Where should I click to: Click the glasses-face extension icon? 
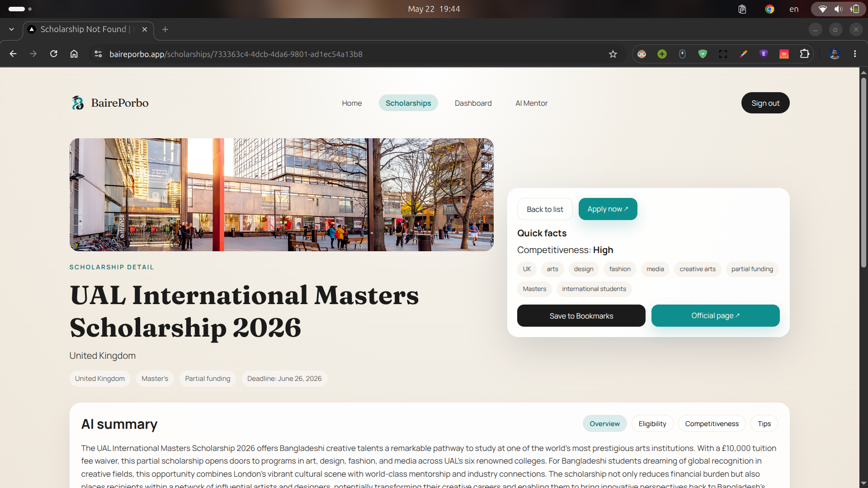642,54
